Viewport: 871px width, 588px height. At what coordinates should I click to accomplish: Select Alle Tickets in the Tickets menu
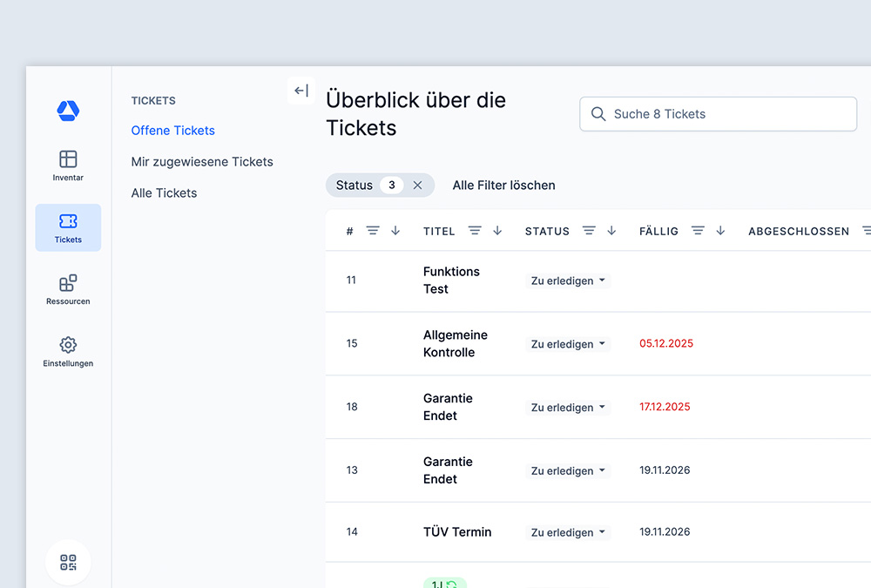[164, 193]
